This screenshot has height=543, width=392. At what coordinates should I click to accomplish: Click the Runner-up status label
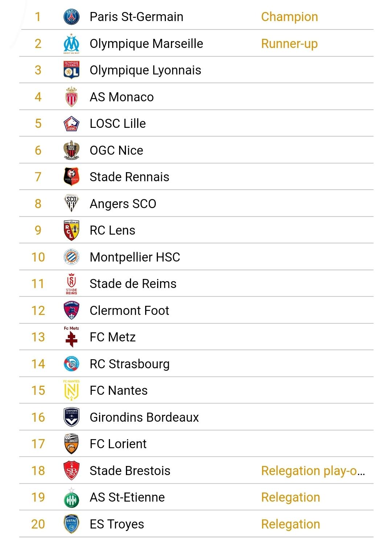(x=290, y=44)
